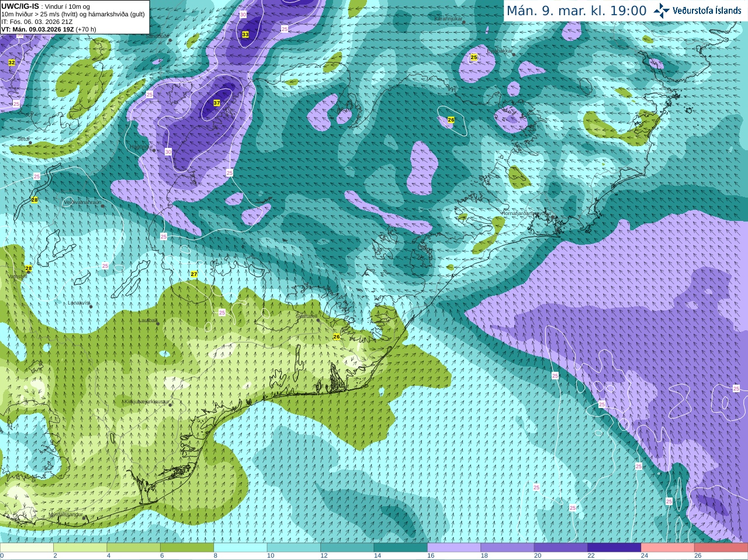Click the 12–14 m/s legend swatch
Image resolution: width=748 pixels, height=560 pixels.
click(x=347, y=548)
